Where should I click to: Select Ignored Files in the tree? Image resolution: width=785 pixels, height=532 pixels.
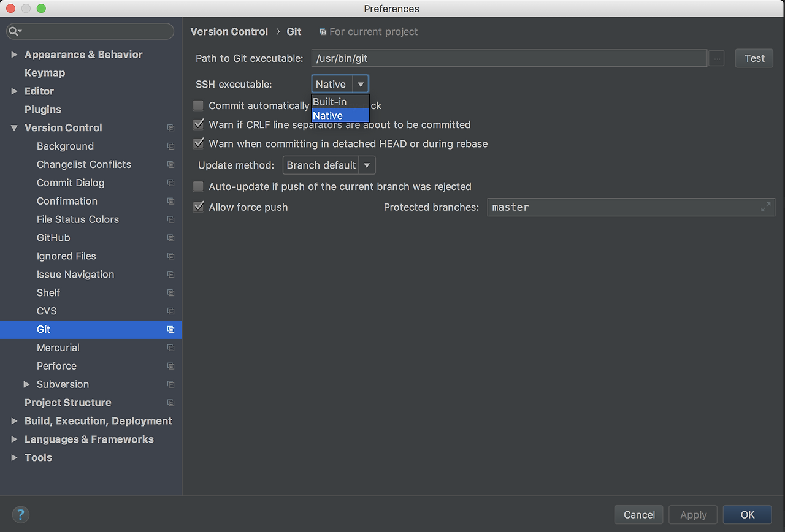coord(66,256)
